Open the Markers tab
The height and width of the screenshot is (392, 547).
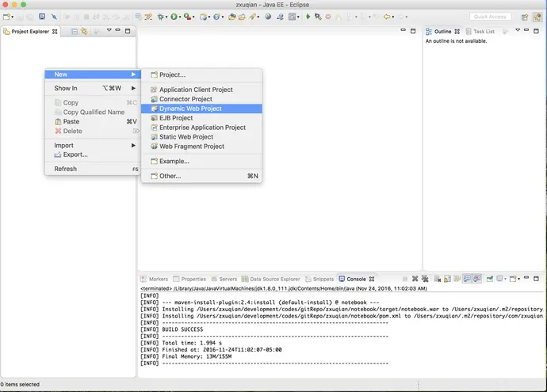(155, 279)
